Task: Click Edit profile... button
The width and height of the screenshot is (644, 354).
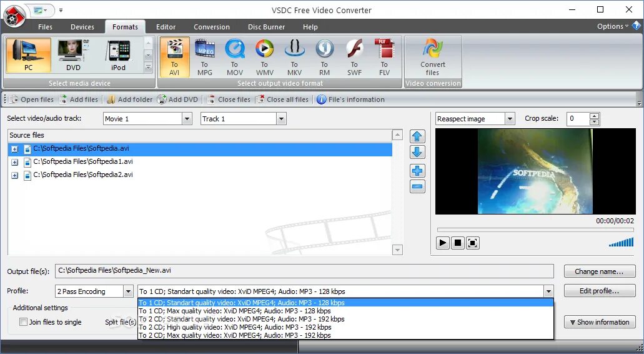Action: pos(599,291)
